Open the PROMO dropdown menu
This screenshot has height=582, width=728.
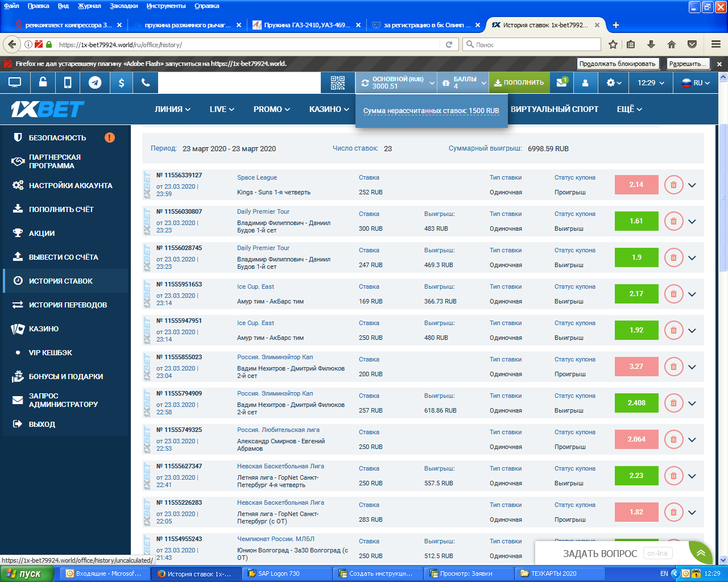click(x=272, y=109)
